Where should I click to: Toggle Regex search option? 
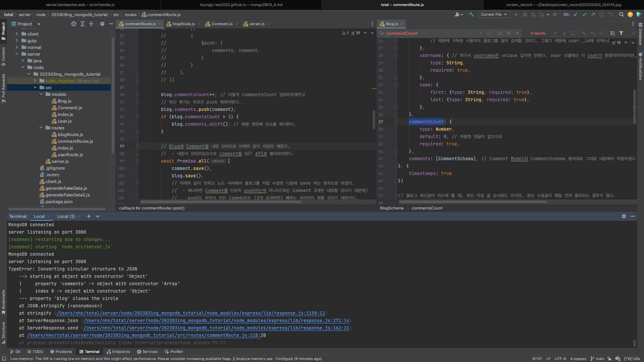click(517, 33)
